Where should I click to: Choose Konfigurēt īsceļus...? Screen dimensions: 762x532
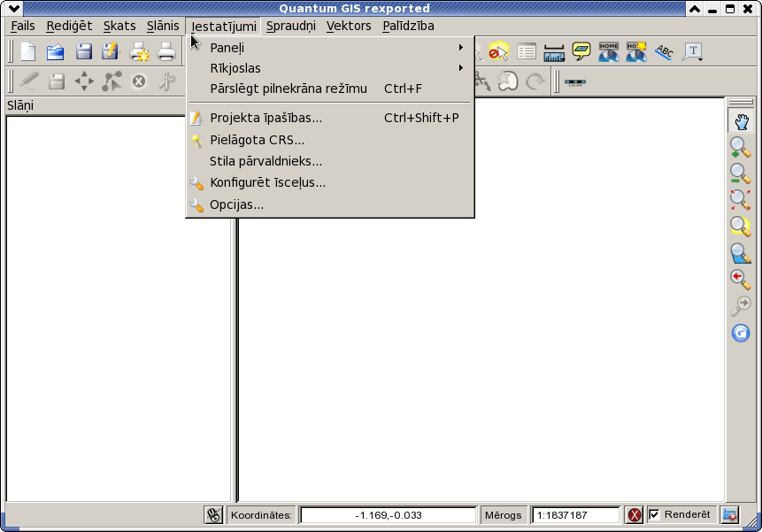pyautogui.click(x=329, y=182)
